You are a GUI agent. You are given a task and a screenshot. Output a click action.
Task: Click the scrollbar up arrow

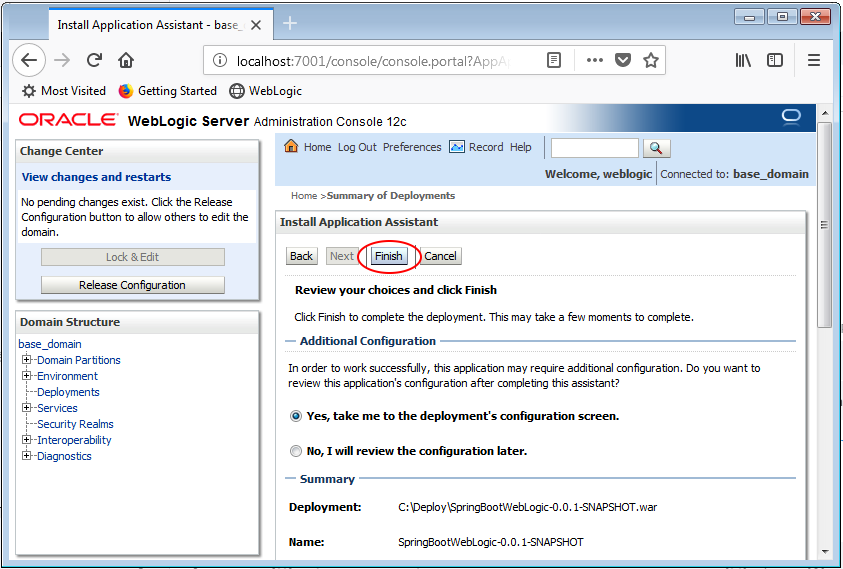point(825,113)
